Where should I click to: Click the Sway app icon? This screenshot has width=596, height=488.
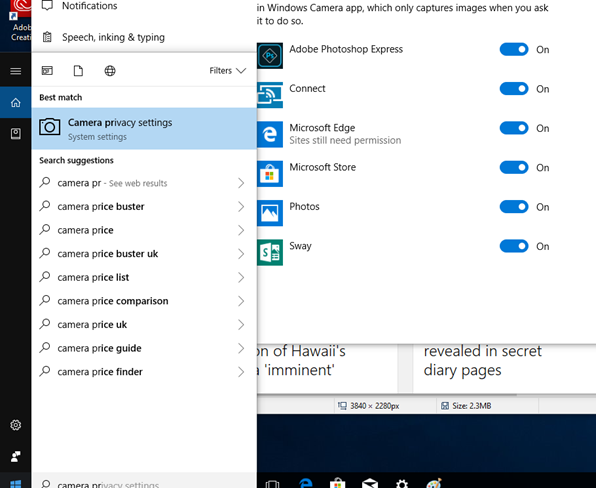270,252
